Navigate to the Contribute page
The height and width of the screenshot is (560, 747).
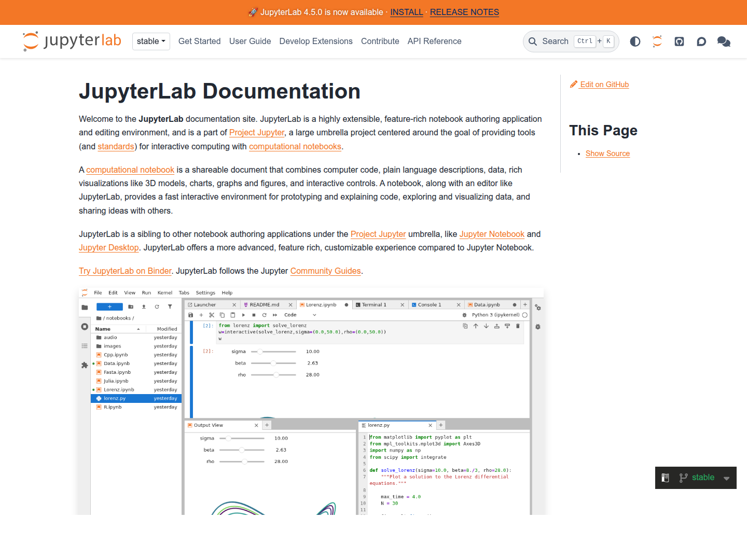pos(380,41)
